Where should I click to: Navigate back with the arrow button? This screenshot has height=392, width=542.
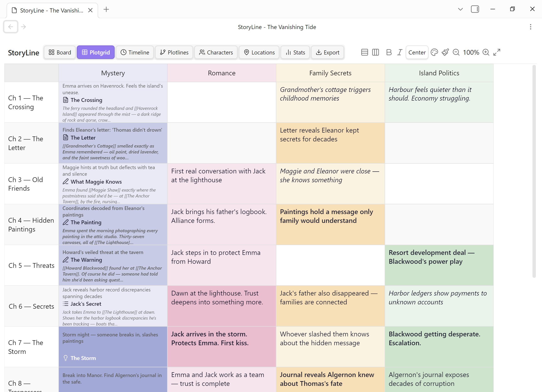click(x=10, y=27)
